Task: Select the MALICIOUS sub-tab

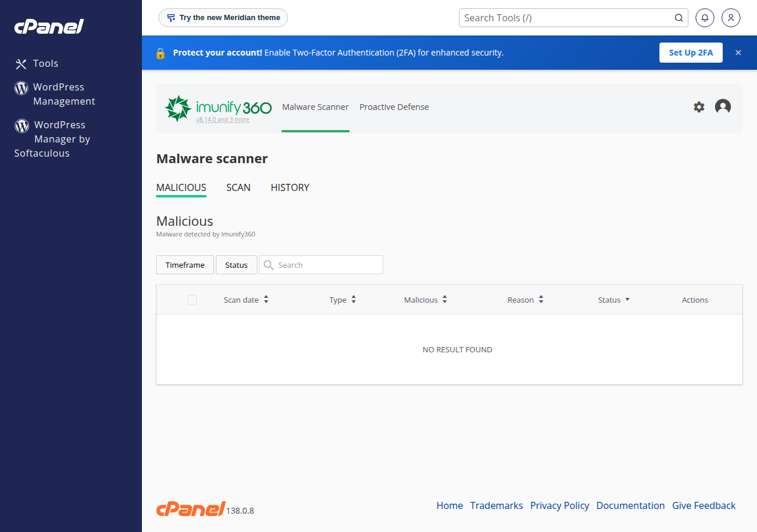Action: click(x=181, y=187)
